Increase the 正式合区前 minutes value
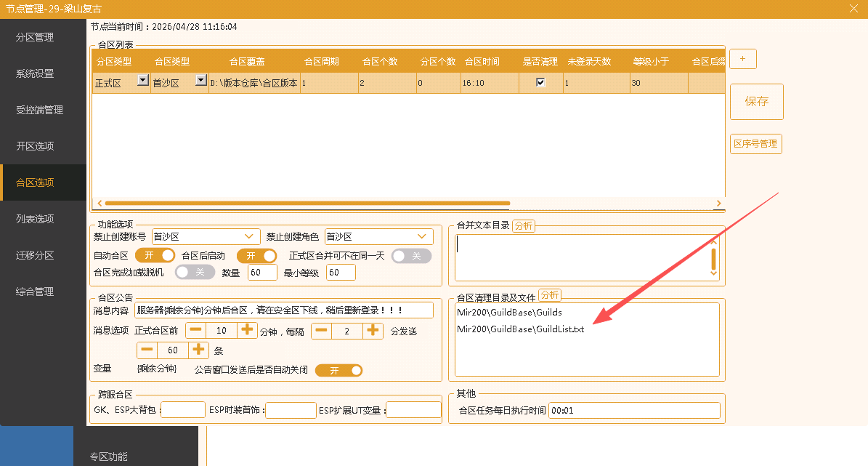This screenshot has height=466, width=868. click(x=247, y=330)
